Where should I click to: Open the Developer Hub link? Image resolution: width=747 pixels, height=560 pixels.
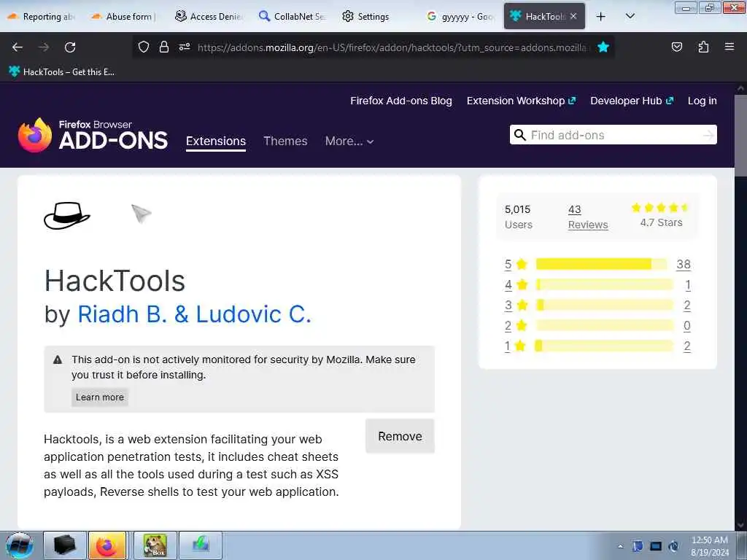click(632, 101)
